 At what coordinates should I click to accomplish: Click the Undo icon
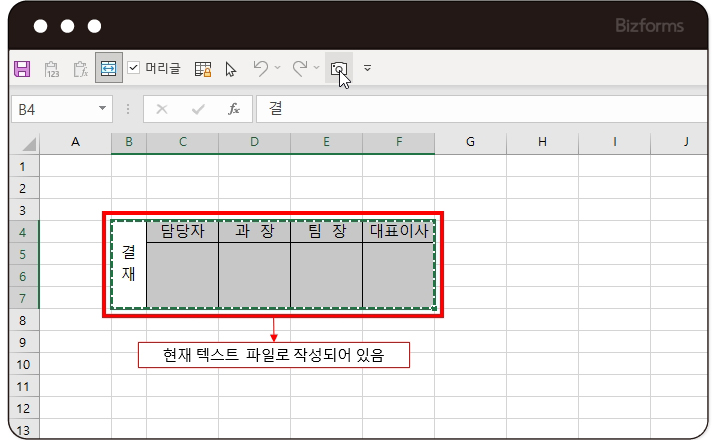click(260, 68)
